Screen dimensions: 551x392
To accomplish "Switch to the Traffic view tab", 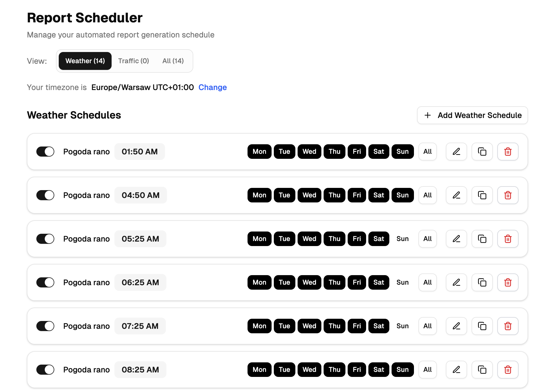I will click(x=133, y=61).
